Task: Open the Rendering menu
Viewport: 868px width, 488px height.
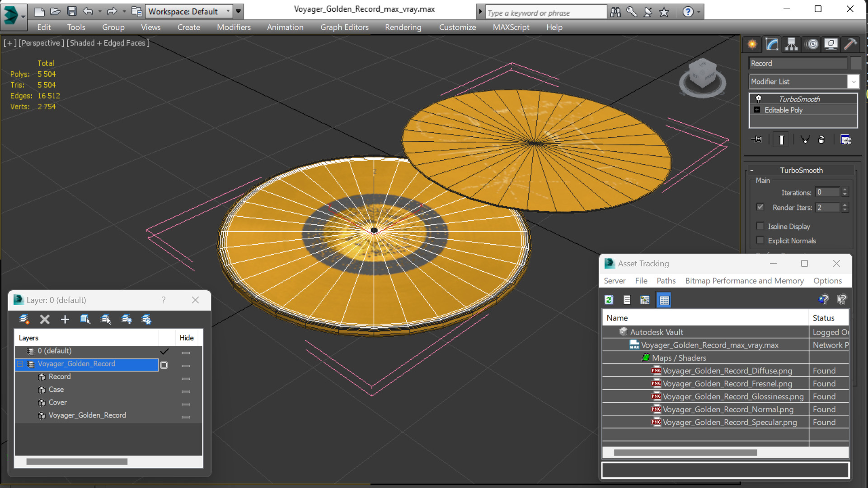Action: (403, 27)
